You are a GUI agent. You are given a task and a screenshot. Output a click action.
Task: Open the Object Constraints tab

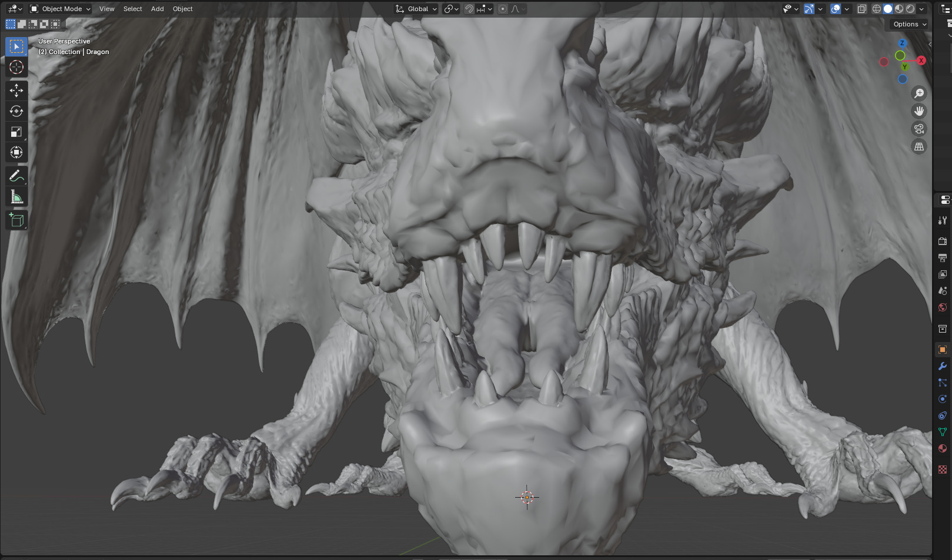click(x=943, y=415)
